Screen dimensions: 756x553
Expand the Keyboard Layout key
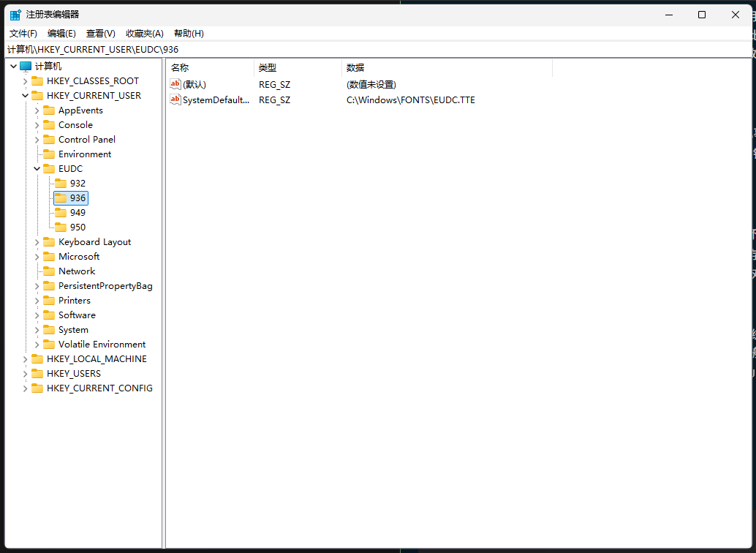[x=37, y=242]
